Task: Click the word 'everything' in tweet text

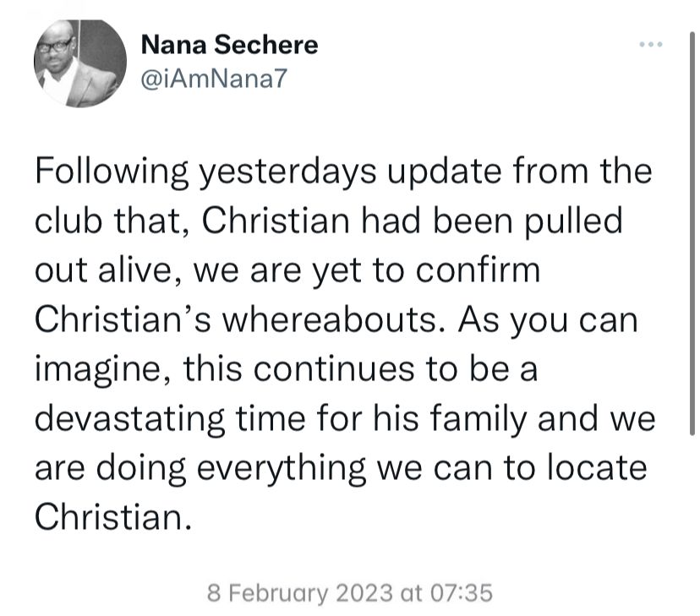Action: pyautogui.click(x=282, y=469)
